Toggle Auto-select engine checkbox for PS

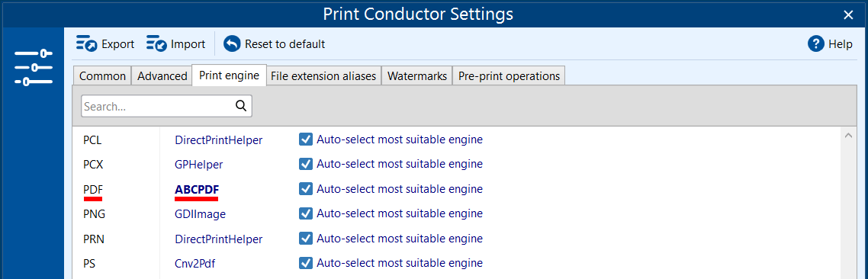(x=306, y=262)
